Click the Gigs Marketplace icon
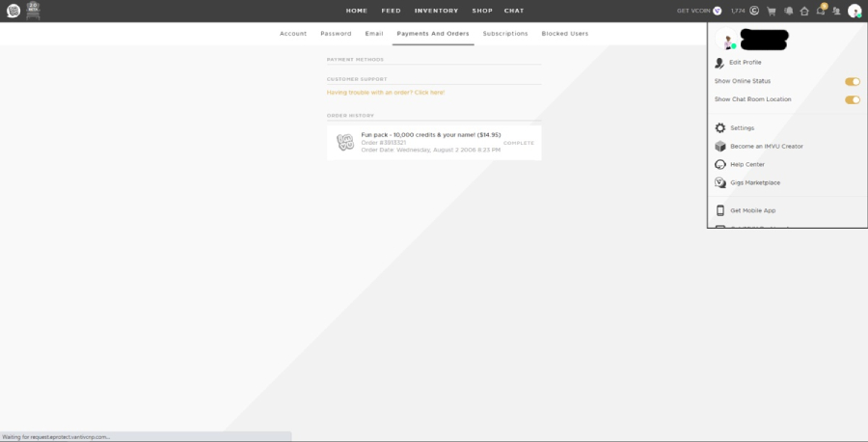 (x=719, y=182)
